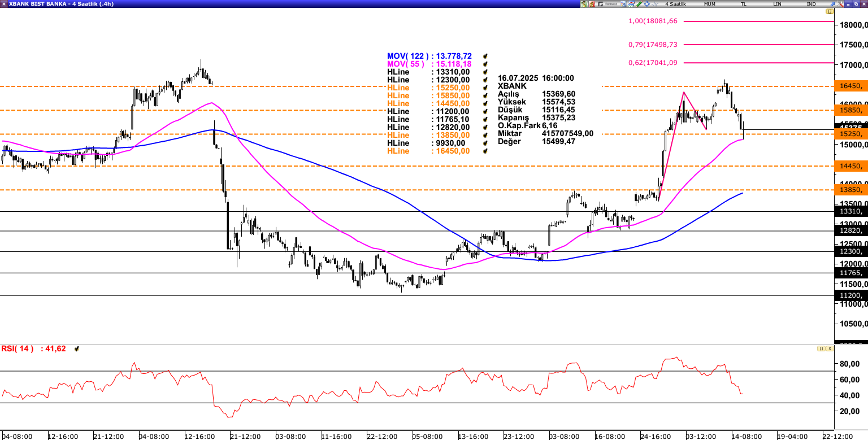Click the chart-type icon with red line

[631, 4]
